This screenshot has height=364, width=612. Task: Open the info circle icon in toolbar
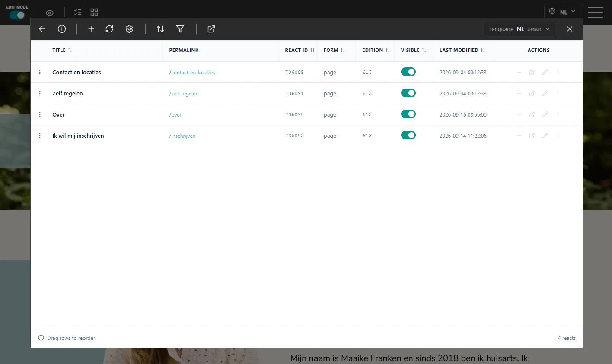pyautogui.click(x=62, y=29)
